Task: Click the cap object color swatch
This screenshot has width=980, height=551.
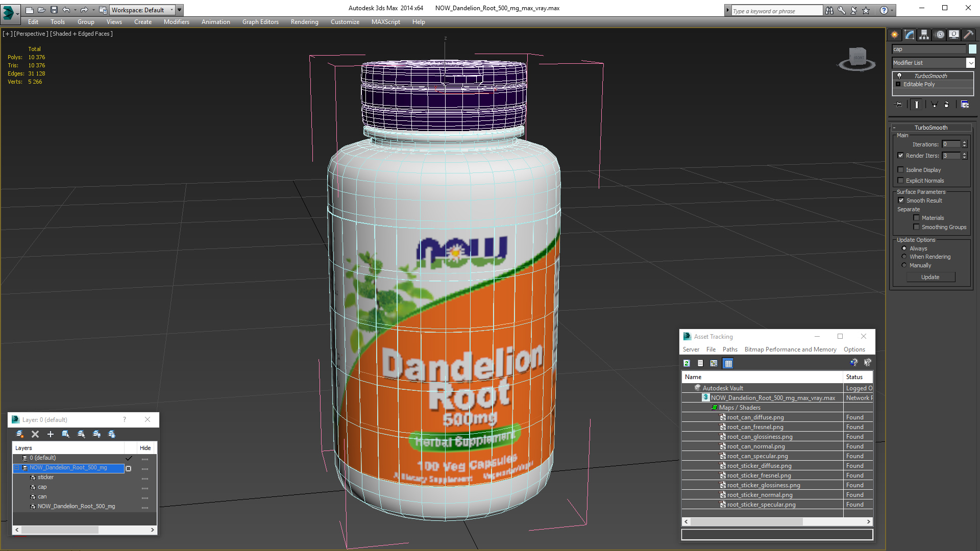Action: (972, 49)
